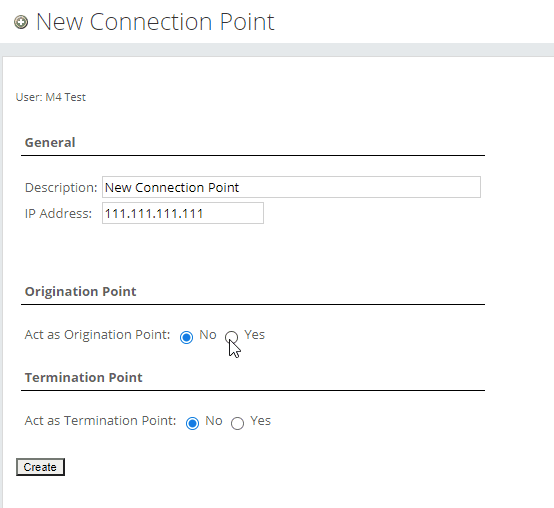Screen dimensions: 554x508
Task: Select No radio for Act as Termination Point
Action: pyautogui.click(x=192, y=423)
